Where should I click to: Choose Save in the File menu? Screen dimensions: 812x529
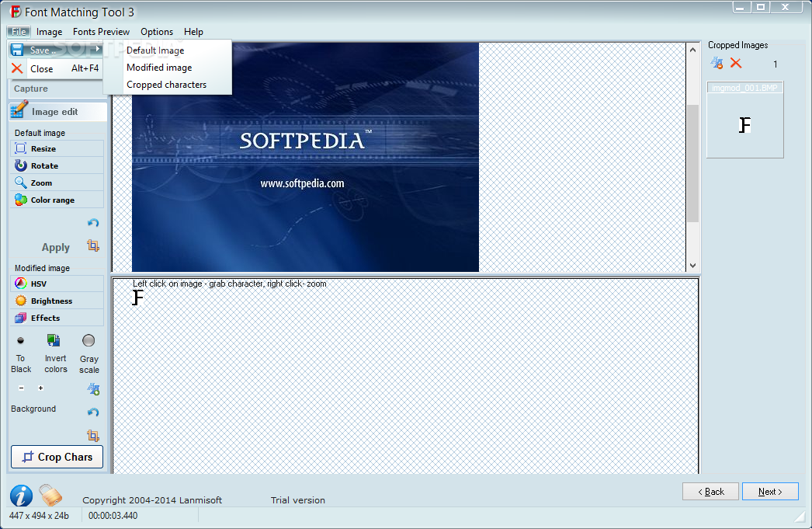[x=55, y=50]
